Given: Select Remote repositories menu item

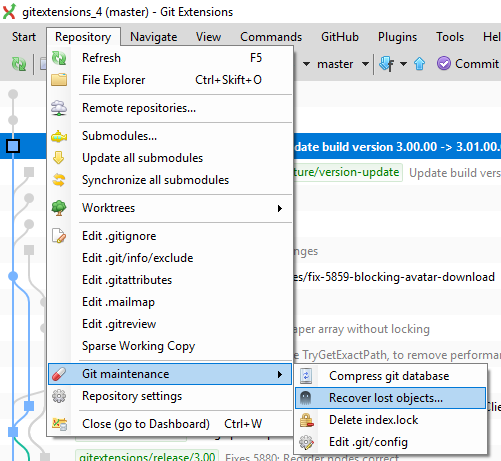Looking at the screenshot, I should (170, 108).
